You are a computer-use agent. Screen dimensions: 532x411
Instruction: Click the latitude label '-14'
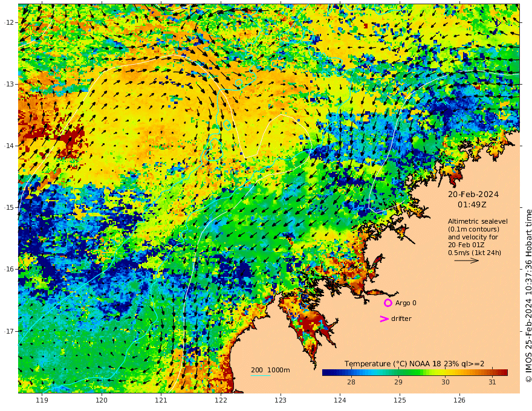click(x=8, y=146)
